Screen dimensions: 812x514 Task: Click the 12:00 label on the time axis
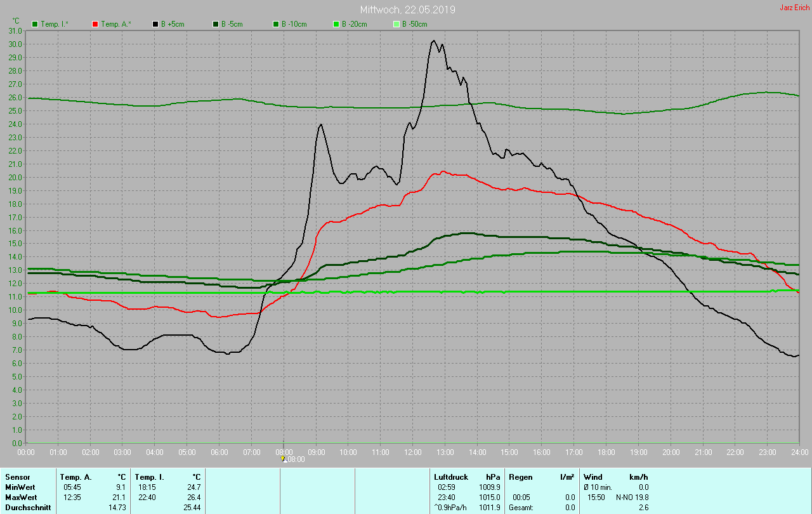pos(412,452)
